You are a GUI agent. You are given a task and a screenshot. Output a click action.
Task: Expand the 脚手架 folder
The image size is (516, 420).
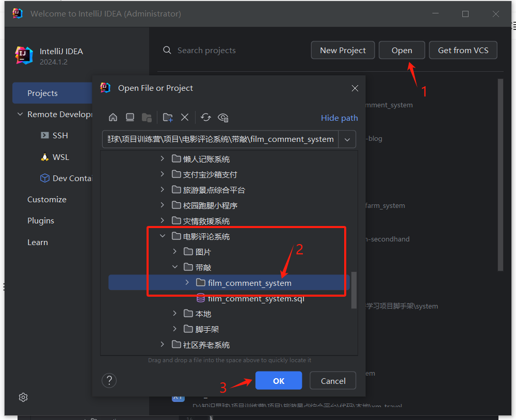pos(175,329)
